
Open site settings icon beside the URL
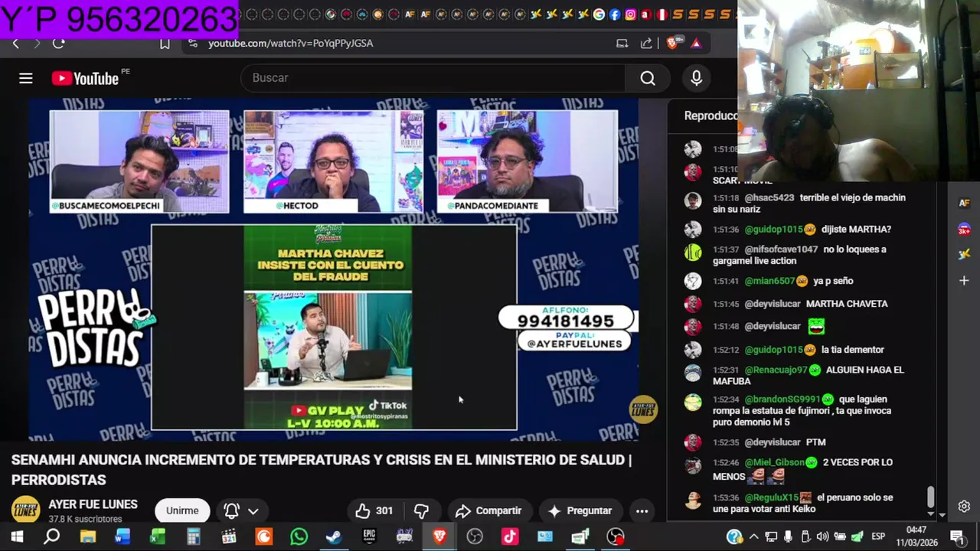[x=192, y=44]
